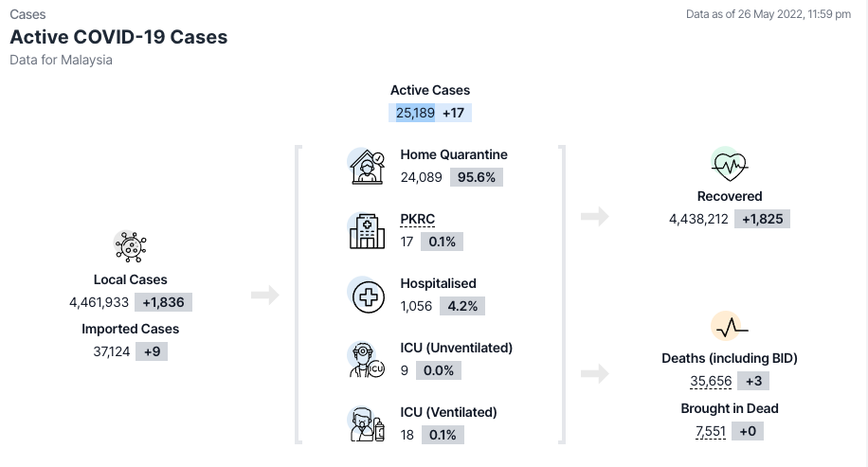Click the ICU Unventilated patient icon
The height and width of the screenshot is (467, 868).
[x=367, y=359]
